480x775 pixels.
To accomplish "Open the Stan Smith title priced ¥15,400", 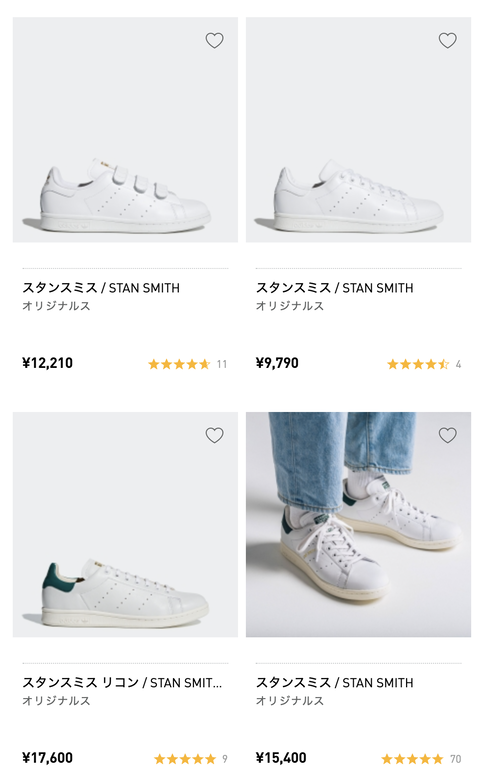I will click(x=334, y=683).
